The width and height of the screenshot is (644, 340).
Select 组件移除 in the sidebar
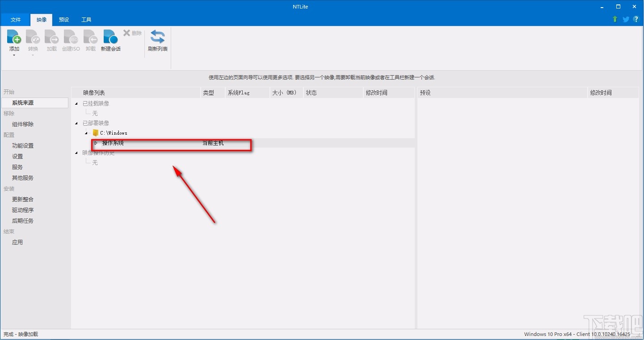(x=22, y=124)
